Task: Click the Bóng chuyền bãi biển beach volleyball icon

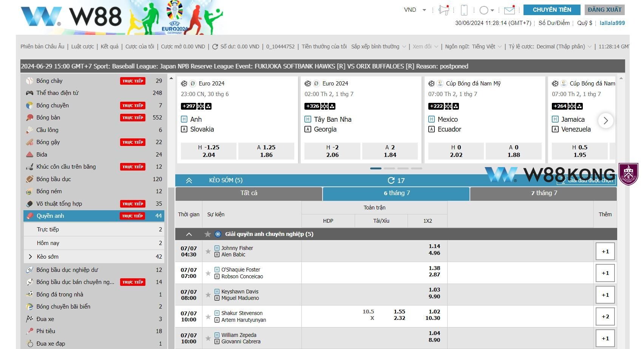Action: click(29, 306)
